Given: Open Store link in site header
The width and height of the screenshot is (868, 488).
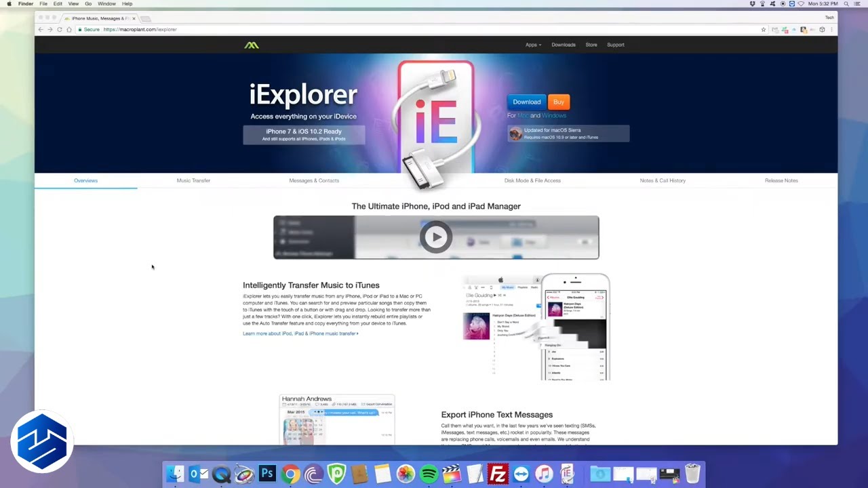Looking at the screenshot, I should [591, 45].
